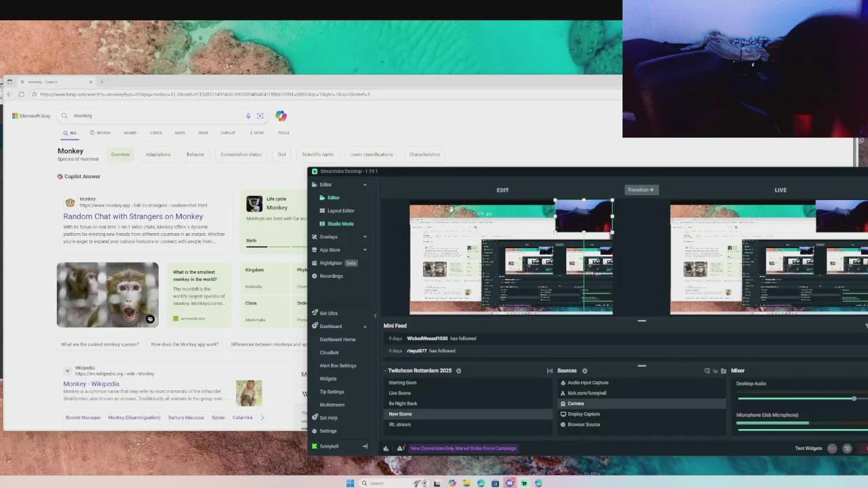Click the microphone voice search icon in Bing
This screenshot has height=488, width=868.
pyautogui.click(x=248, y=116)
